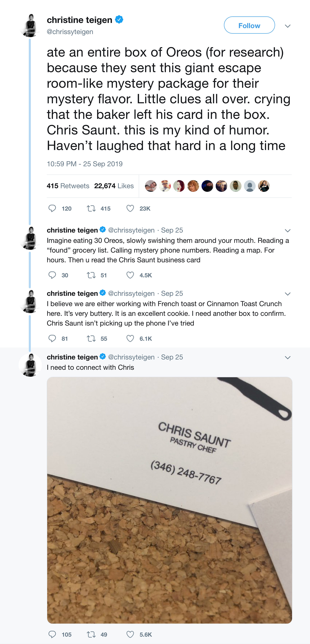View the 415 Retweets list
Image resolution: width=310 pixels, height=644 pixels.
(x=68, y=186)
